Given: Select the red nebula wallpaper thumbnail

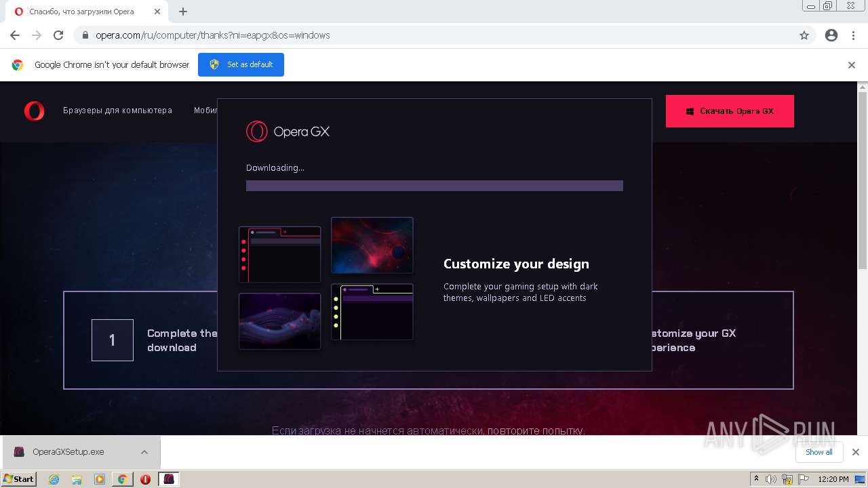Looking at the screenshot, I should coord(372,245).
